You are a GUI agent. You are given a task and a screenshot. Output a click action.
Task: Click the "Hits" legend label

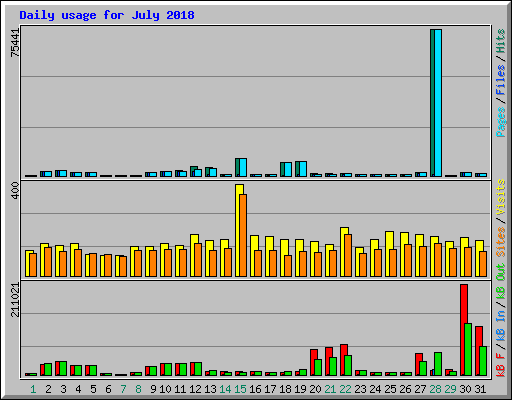(x=501, y=41)
